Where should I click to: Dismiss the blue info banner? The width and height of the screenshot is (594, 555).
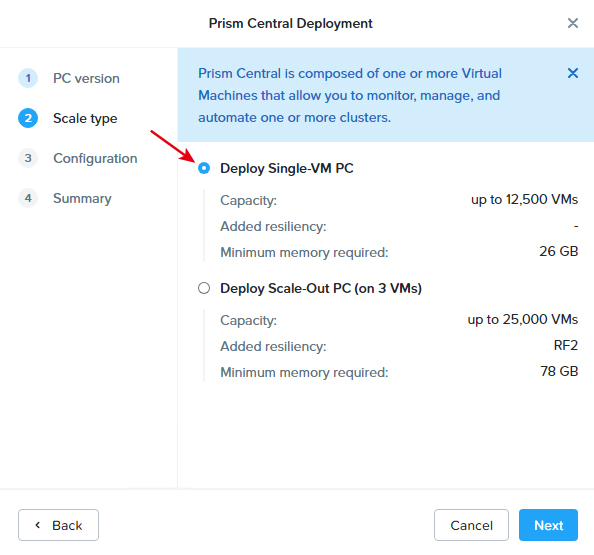coord(572,73)
